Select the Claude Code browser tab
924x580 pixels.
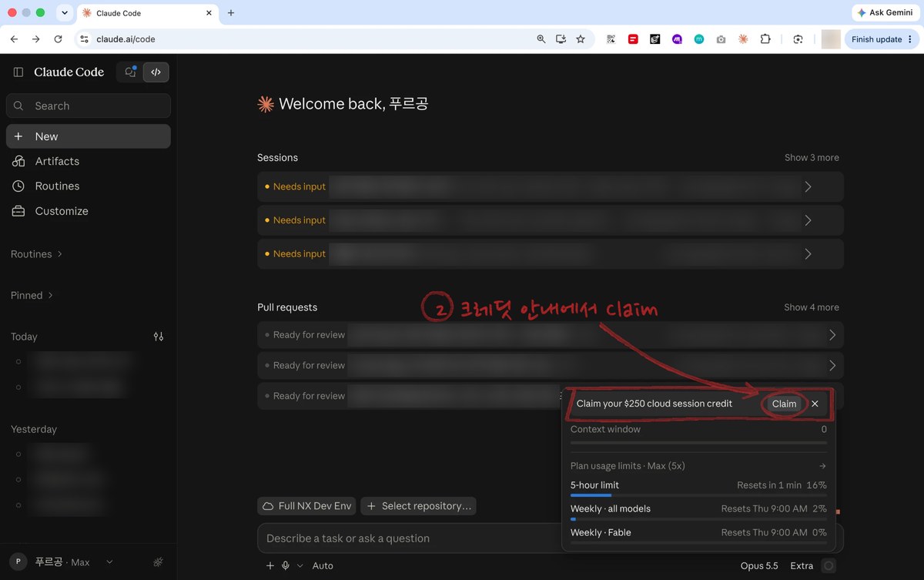click(146, 13)
